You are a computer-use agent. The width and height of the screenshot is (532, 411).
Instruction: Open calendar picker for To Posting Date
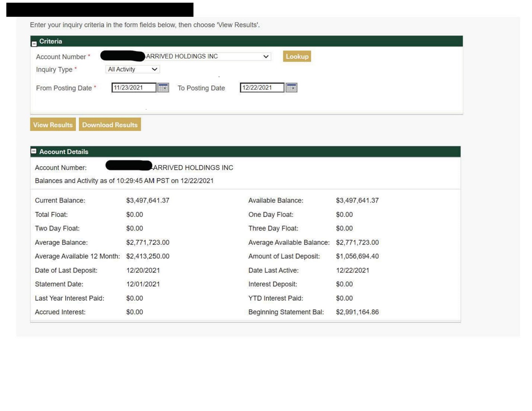point(291,88)
